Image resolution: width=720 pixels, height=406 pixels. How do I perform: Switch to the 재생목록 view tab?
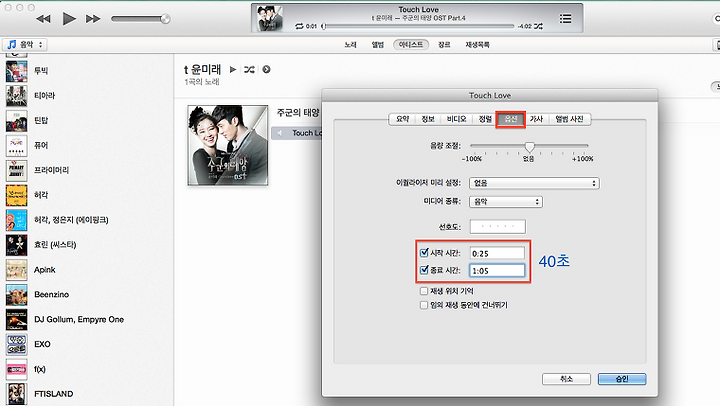click(477, 45)
